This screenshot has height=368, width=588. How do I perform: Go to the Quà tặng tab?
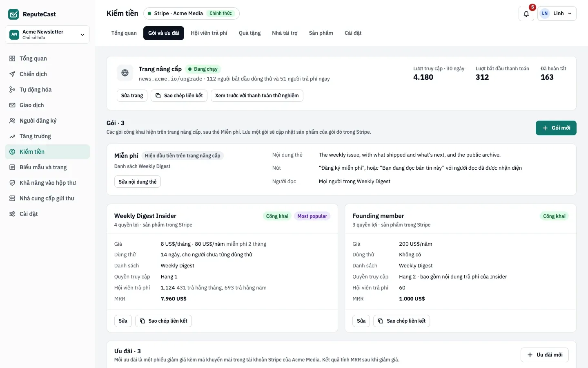249,33
